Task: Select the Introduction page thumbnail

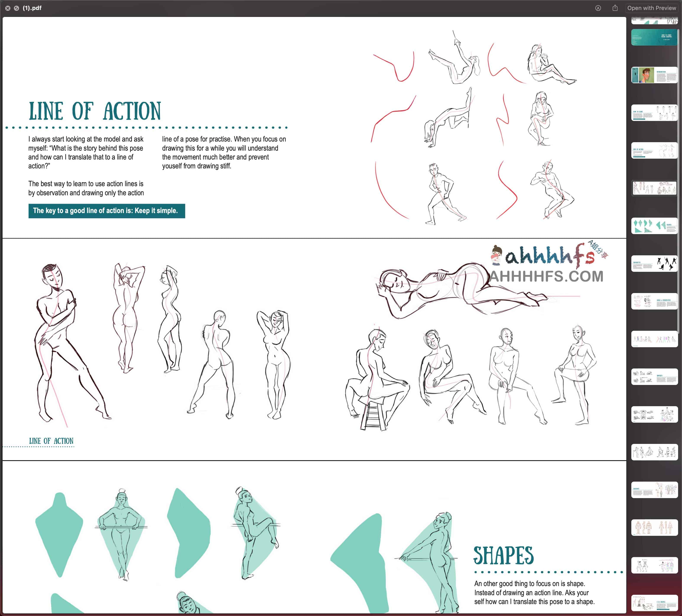Action: tap(654, 75)
